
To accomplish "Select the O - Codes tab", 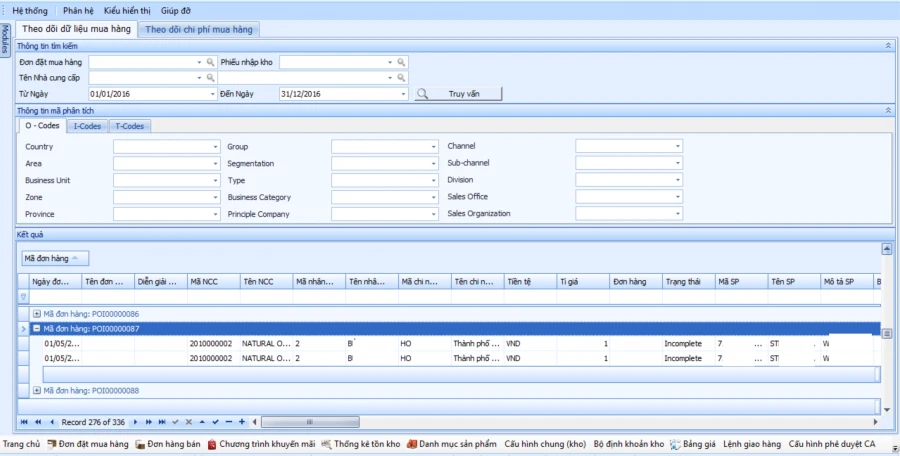I will [42, 125].
